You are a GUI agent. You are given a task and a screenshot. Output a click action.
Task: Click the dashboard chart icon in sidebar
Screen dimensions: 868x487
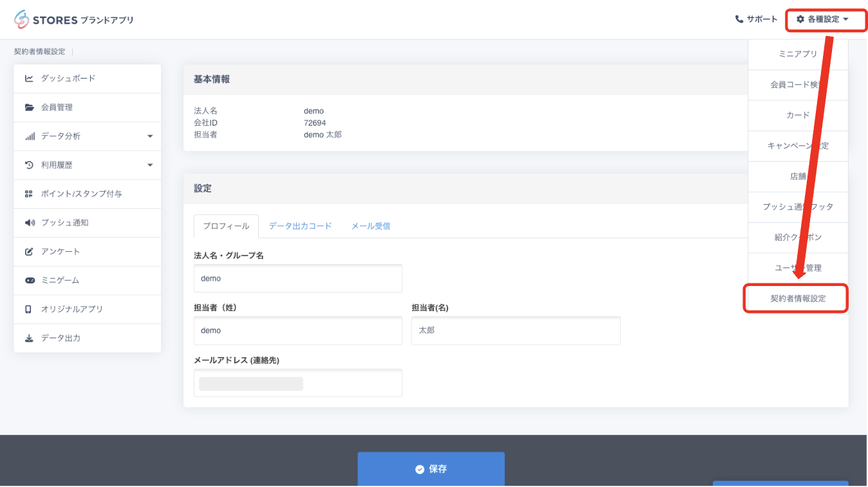click(29, 79)
